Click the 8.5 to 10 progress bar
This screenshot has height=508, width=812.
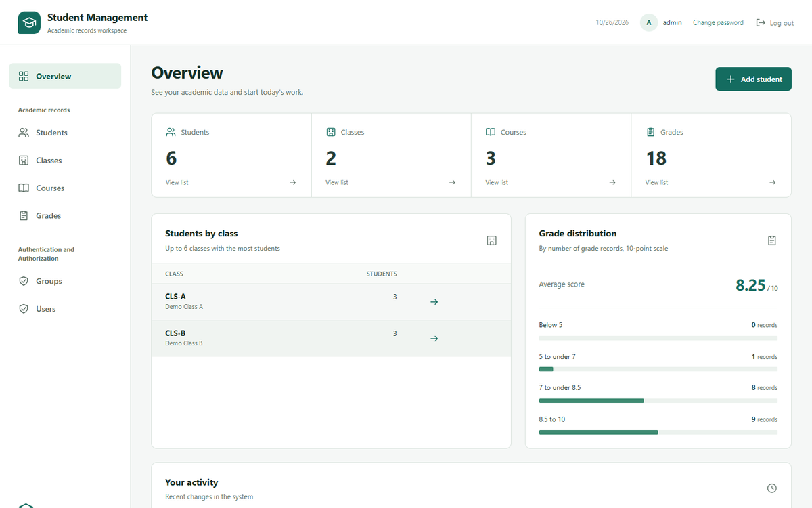[x=658, y=432]
